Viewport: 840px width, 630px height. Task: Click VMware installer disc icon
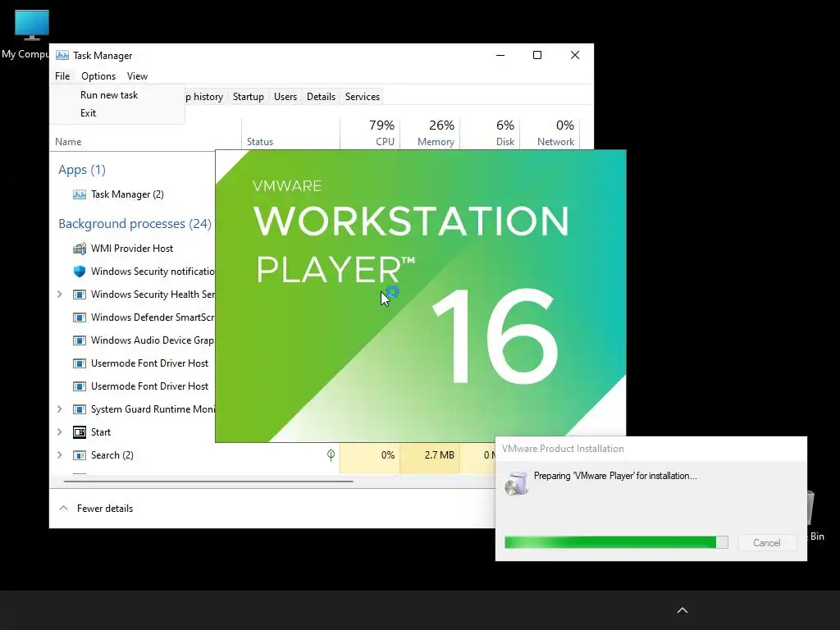tap(517, 484)
